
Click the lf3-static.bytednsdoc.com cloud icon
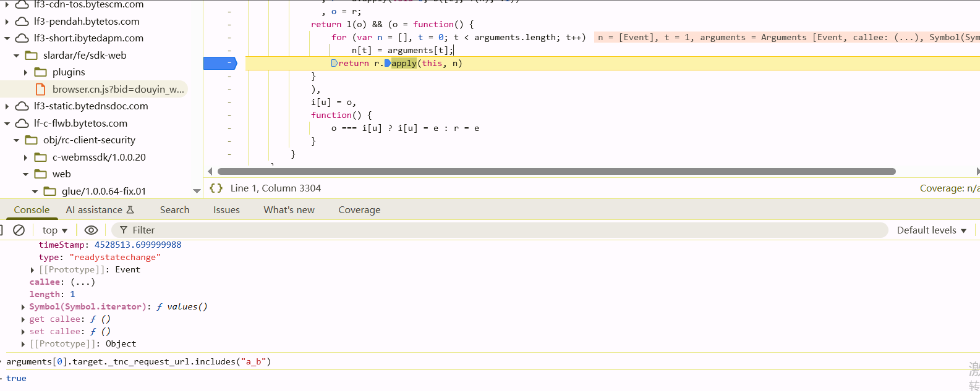22,106
